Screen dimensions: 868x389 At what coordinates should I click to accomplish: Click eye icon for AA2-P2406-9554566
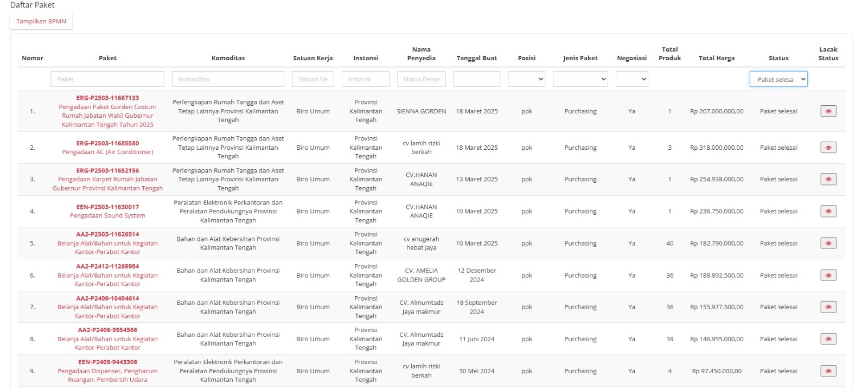(x=828, y=339)
